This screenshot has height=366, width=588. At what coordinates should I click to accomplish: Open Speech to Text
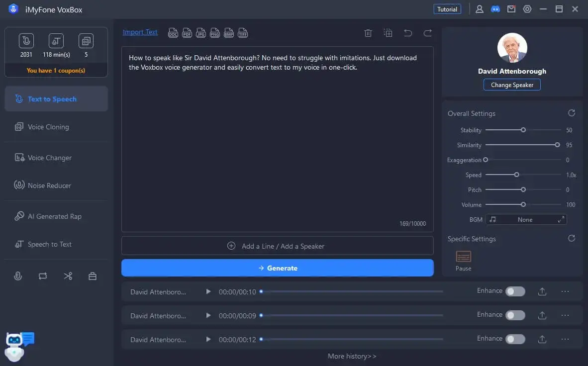click(56, 244)
